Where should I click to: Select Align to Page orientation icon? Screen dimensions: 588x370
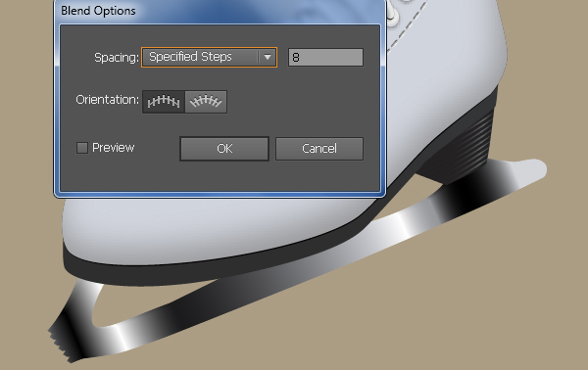tap(164, 102)
